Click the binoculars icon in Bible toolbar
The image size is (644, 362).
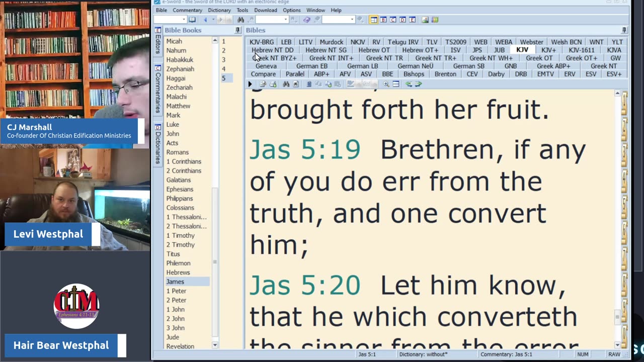point(286,84)
